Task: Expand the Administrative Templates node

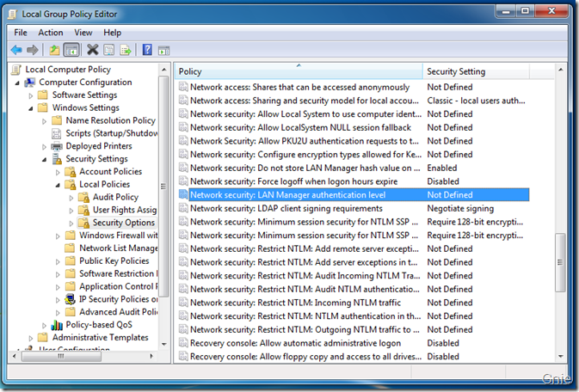Action: (x=31, y=338)
